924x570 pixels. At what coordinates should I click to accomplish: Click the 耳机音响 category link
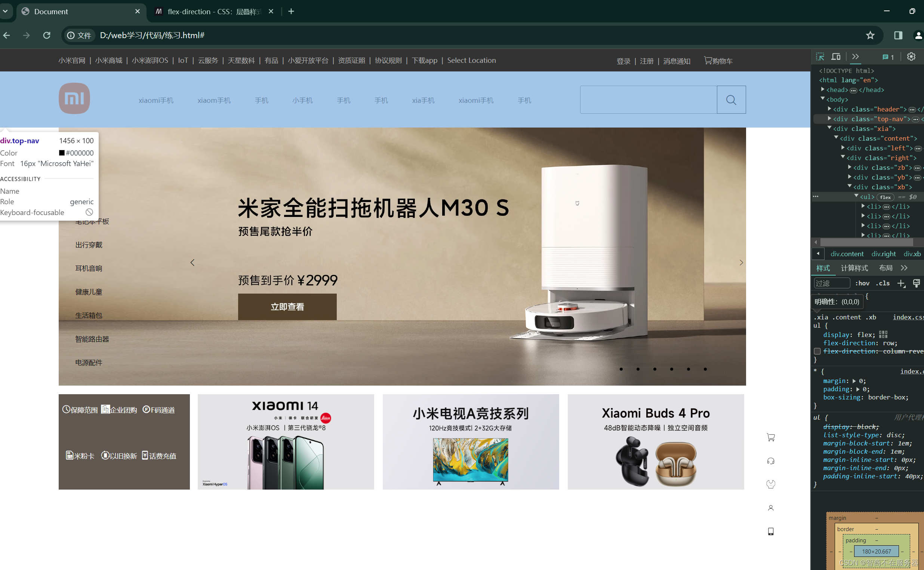point(89,269)
